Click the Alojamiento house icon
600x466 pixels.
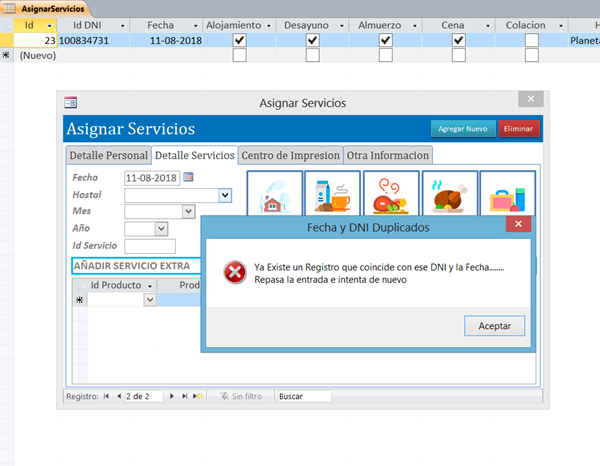click(275, 194)
